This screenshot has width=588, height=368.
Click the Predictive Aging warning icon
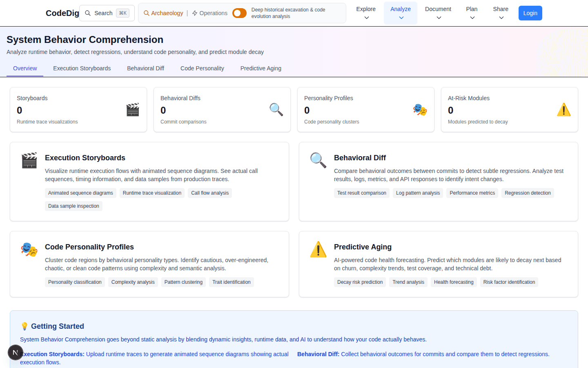click(318, 249)
